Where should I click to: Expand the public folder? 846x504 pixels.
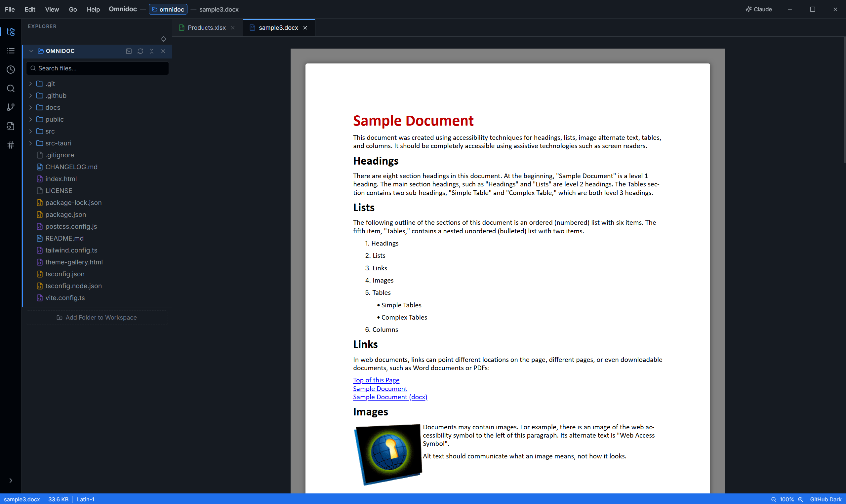pyautogui.click(x=30, y=119)
